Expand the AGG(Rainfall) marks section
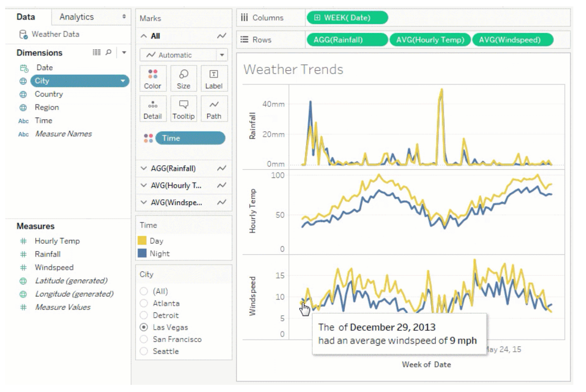The height and width of the screenshot is (392, 586). (144, 168)
